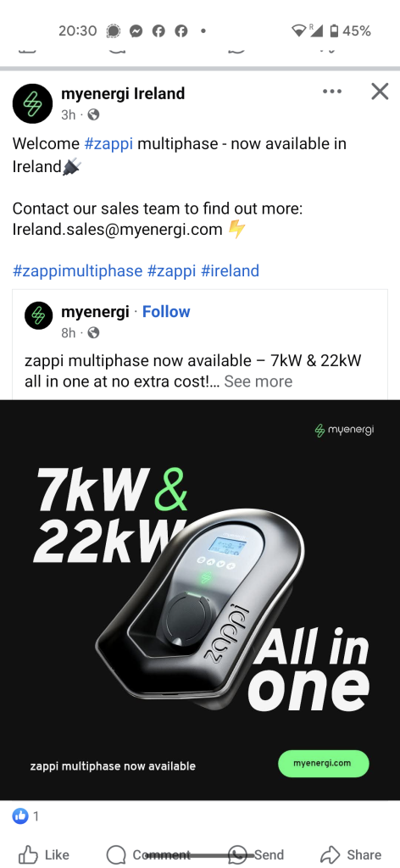The image size is (400, 868).
Task: Open myenergi Ireland profile picture
Action: coord(33,103)
